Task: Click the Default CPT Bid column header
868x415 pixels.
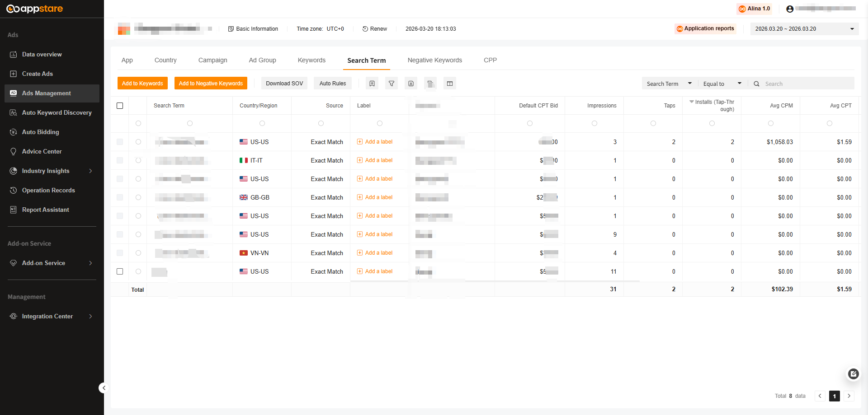Action: point(538,106)
